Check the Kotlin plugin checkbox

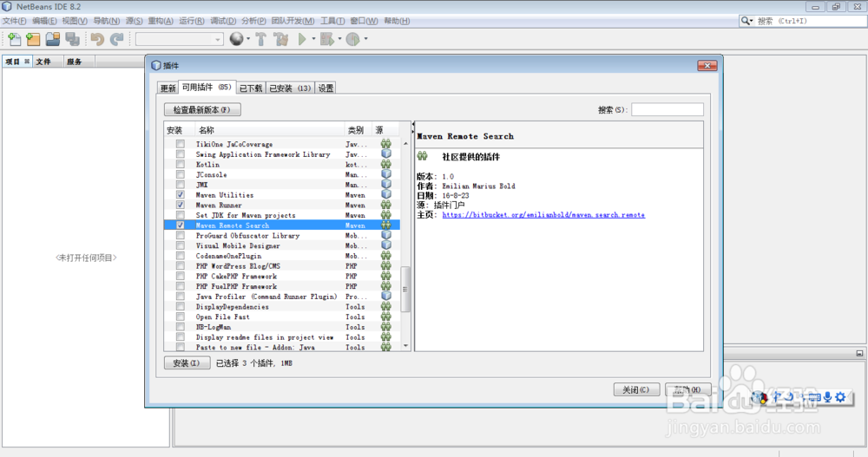pyautogui.click(x=181, y=164)
